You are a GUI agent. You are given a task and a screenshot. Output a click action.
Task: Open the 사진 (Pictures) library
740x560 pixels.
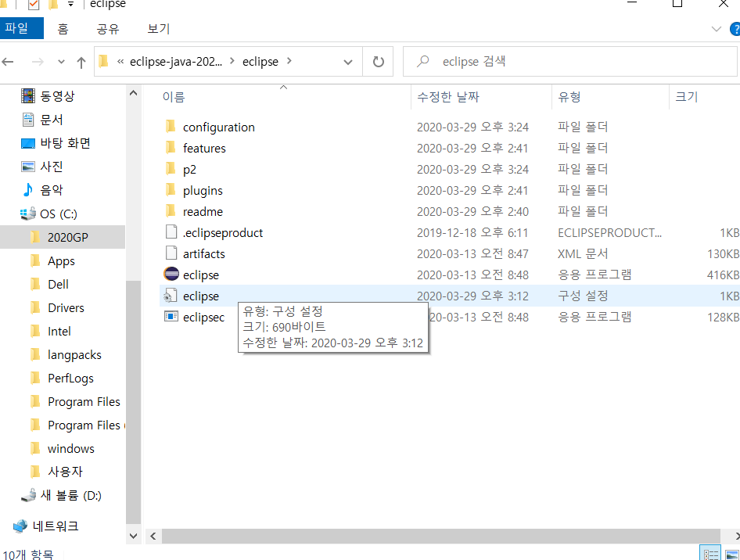[x=42, y=167]
